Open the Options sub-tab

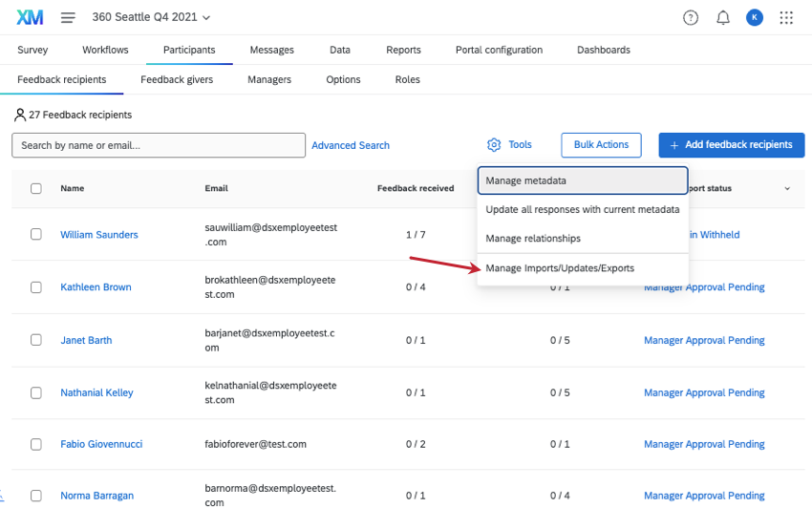tap(343, 79)
